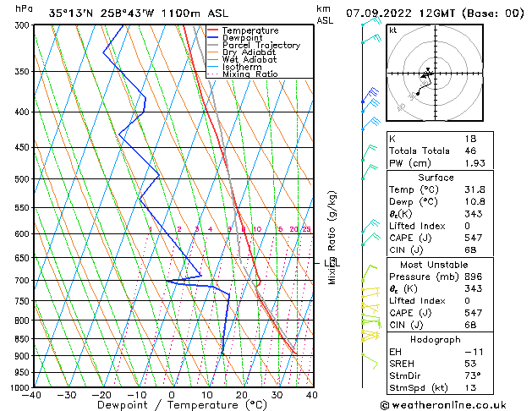Click the Dewpoint / Temperature (°C) axis title

[182, 405]
